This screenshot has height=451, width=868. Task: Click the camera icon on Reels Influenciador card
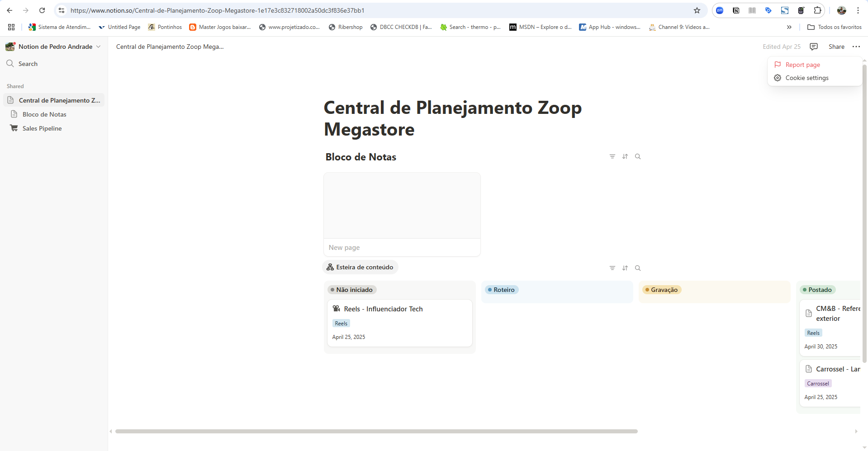pyautogui.click(x=337, y=309)
